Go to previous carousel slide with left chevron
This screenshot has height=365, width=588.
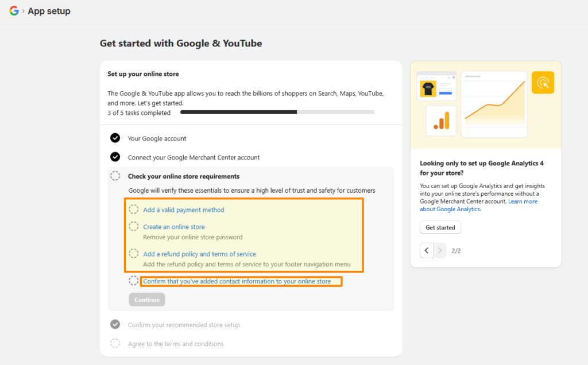pos(427,251)
